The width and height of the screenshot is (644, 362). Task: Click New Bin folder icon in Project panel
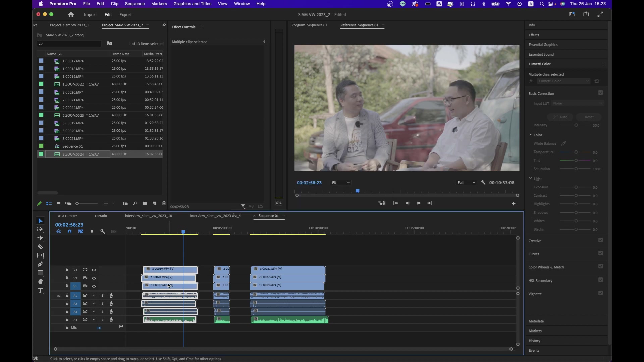(x=145, y=203)
